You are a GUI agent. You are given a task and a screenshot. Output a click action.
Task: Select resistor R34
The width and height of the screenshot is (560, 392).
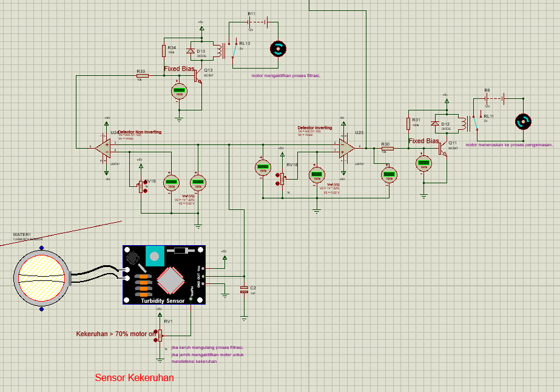tap(164, 51)
